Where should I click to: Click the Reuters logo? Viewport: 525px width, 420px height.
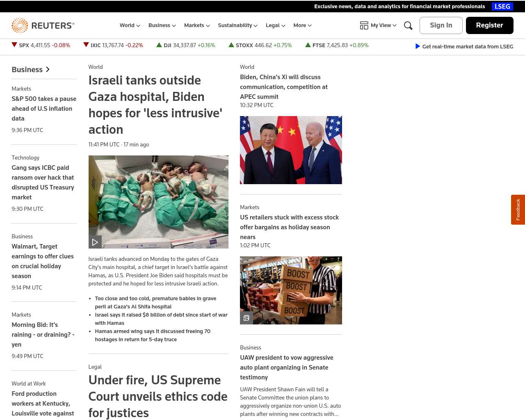[x=43, y=25]
